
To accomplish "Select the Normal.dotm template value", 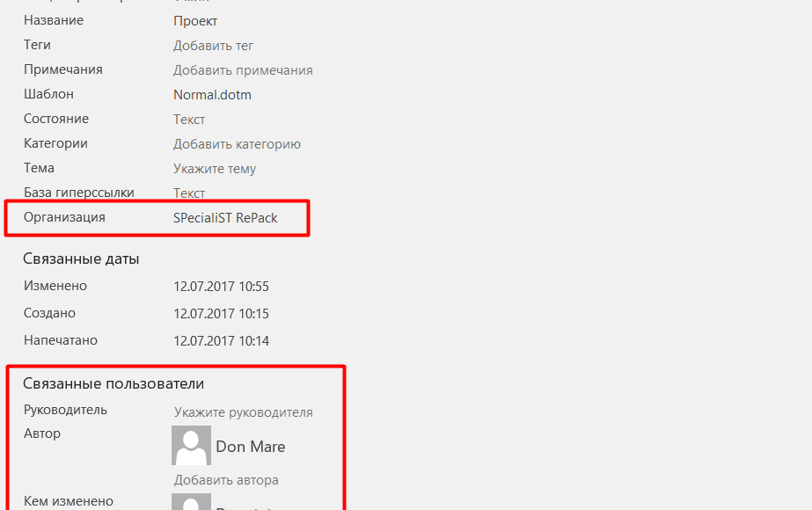I will 212,95.
